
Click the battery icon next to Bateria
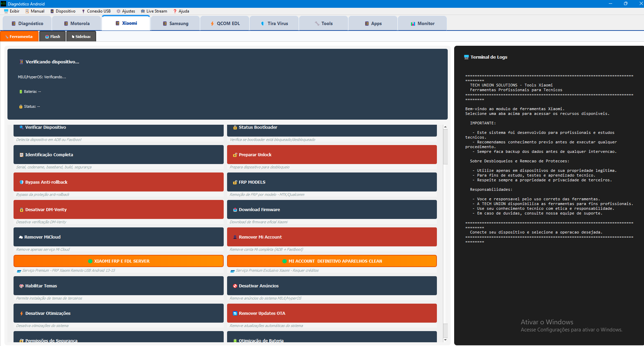click(x=21, y=92)
